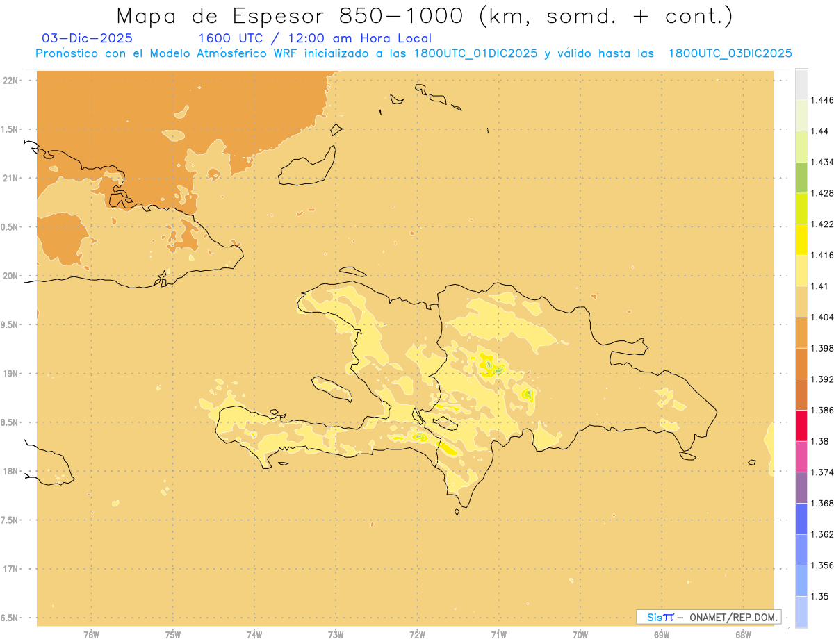Screen dimensions: 834x644
Task: Click the legend value '1.35'
Action: [x=819, y=596]
